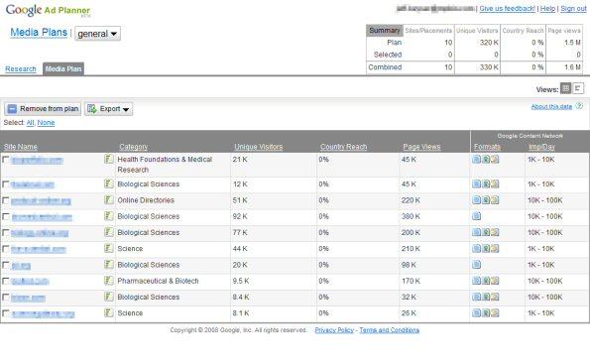This screenshot has height=364, width=590.
Task: Select the Summary tab in stats box
Action: tap(384, 30)
